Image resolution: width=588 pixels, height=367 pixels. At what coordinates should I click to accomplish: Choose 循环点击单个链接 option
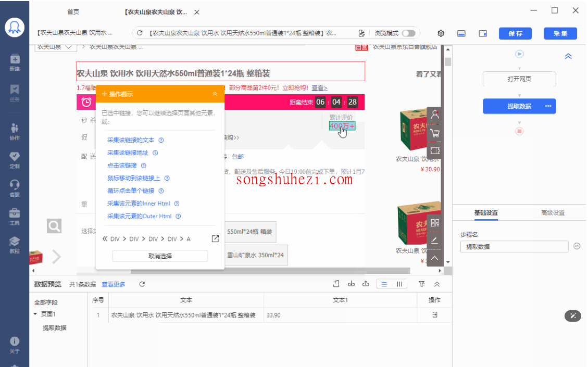[x=131, y=191]
